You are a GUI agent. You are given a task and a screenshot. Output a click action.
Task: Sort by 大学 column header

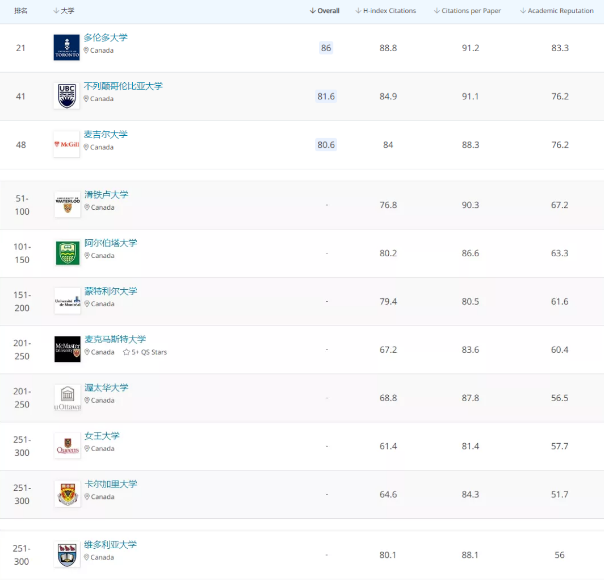tap(64, 11)
